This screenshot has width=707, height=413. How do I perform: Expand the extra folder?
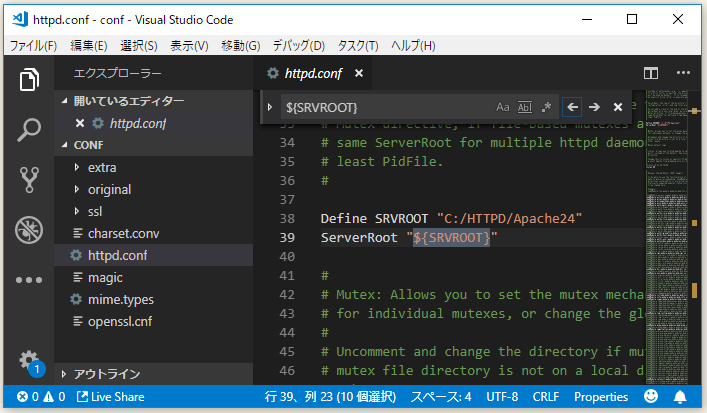click(x=77, y=167)
